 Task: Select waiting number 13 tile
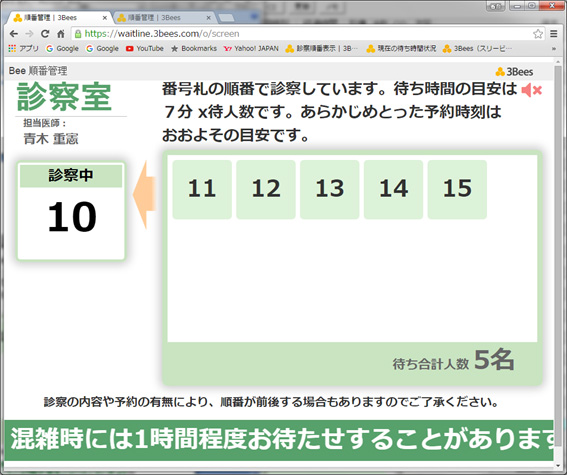pos(329,189)
